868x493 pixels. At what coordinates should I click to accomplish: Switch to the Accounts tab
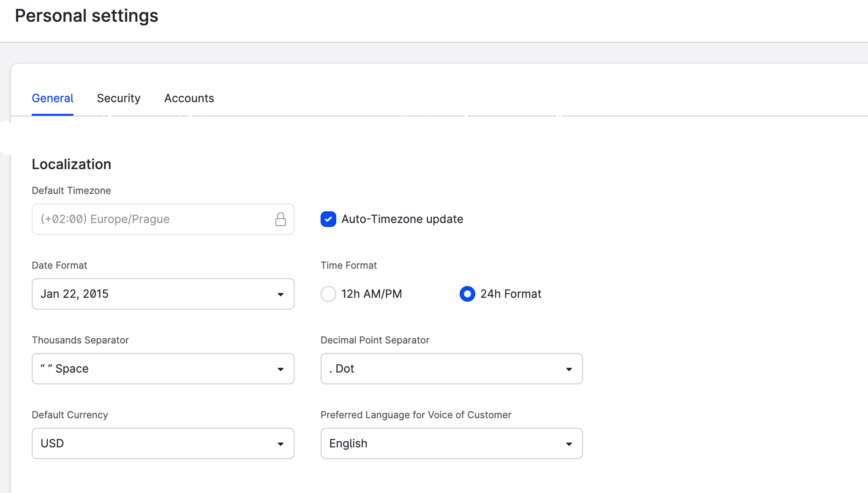click(x=189, y=98)
